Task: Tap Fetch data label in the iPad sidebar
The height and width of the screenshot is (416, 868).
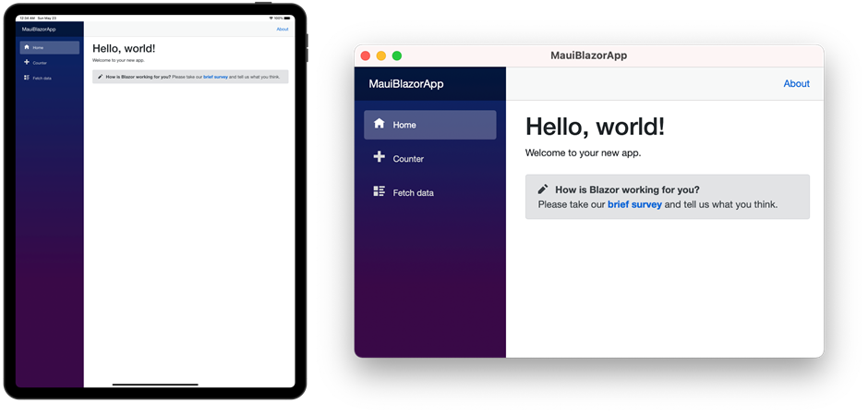Action: click(x=42, y=78)
